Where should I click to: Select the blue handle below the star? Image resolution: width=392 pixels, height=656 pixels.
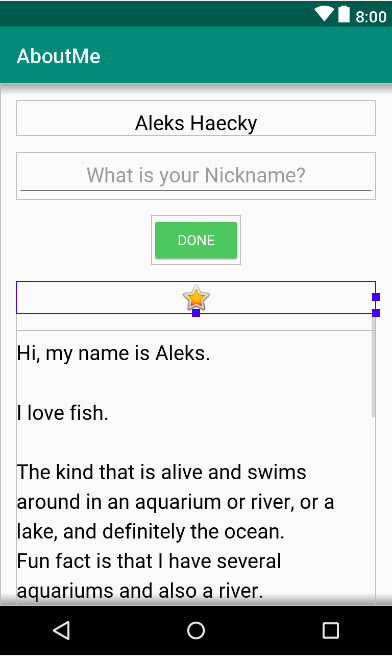[196, 313]
